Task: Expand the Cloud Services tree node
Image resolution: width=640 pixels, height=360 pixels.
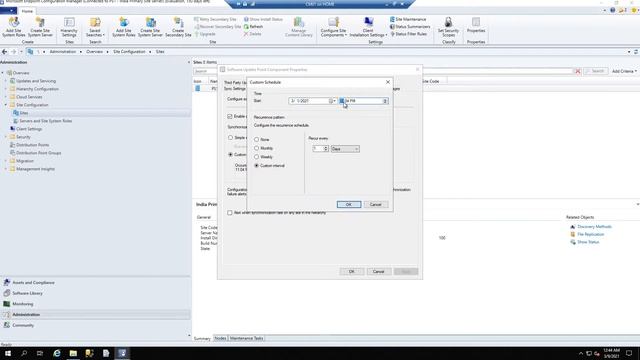Action: pyautogui.click(x=6, y=97)
